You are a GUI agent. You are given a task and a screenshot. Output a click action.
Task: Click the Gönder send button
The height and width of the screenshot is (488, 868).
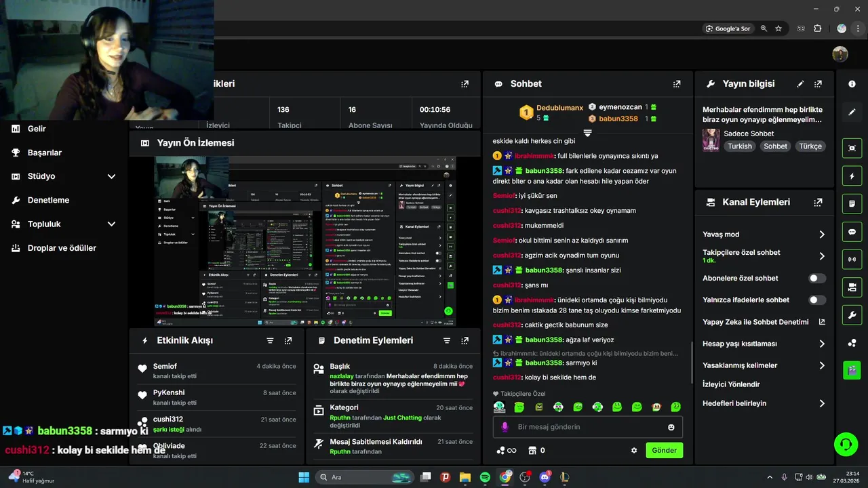[664, 450]
